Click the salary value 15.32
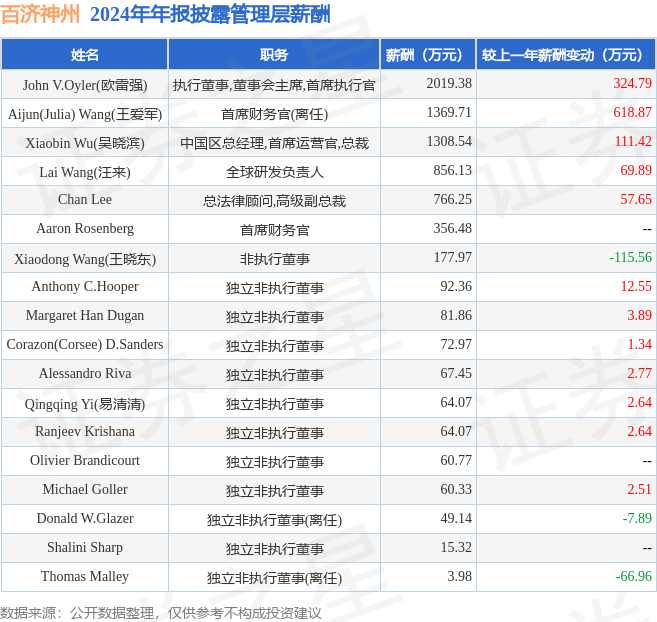Viewport: 657px width, 622px height. [x=456, y=547]
